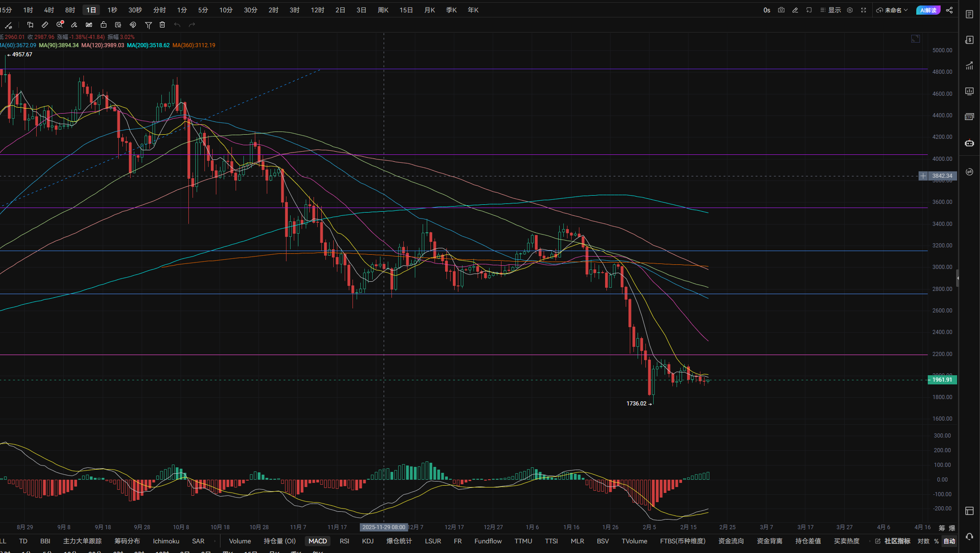Viewport: 980px width, 553px height.
Task: Toggle 对数 logarithmic scale
Action: click(923, 541)
